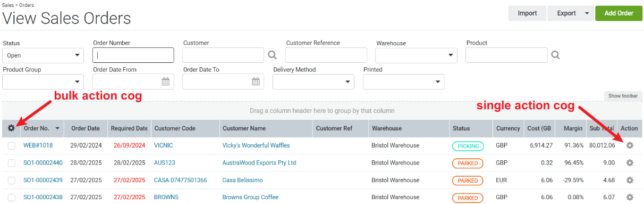644x204 pixels.
Task: Expand the Status dropdown showing Open
Action: pos(43,55)
